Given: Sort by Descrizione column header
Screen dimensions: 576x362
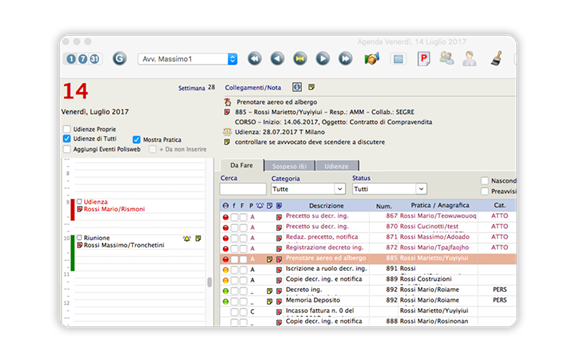Looking at the screenshot, I should (x=326, y=206).
